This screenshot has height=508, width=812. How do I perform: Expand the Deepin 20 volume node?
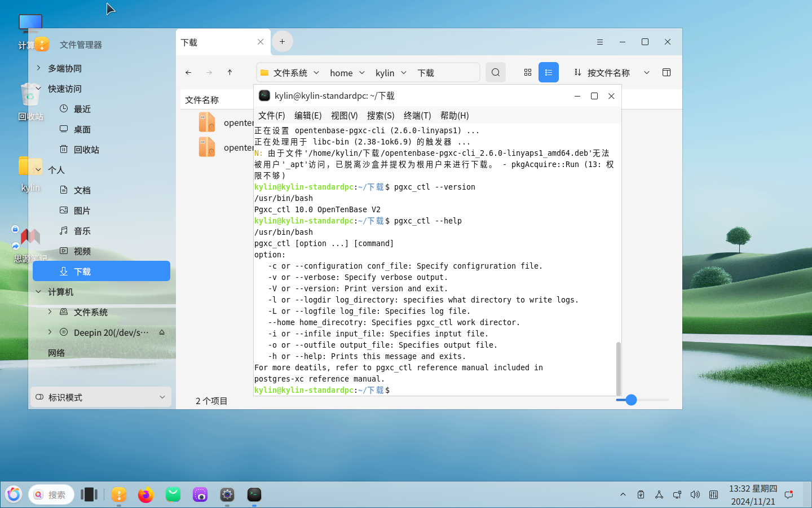(x=50, y=332)
